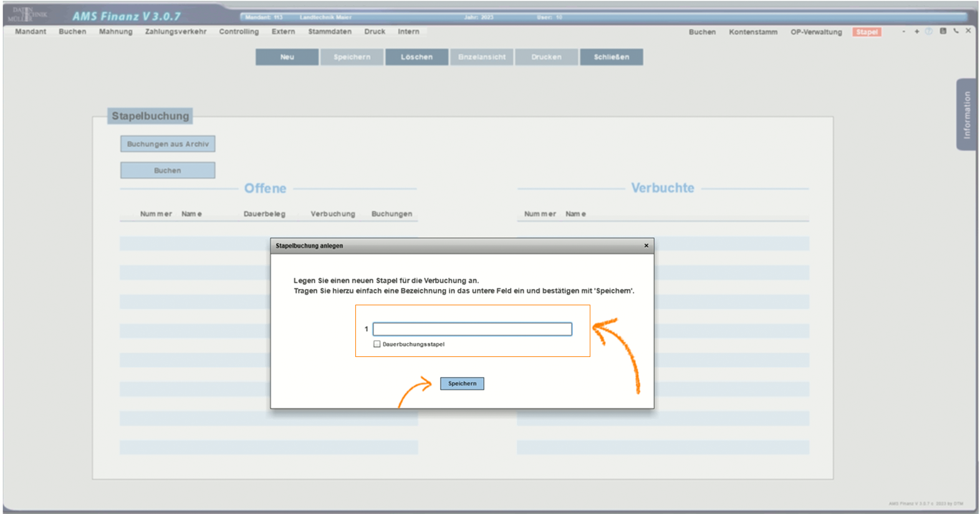
Task: Select the highlighted Stapel tab
Action: 867,32
